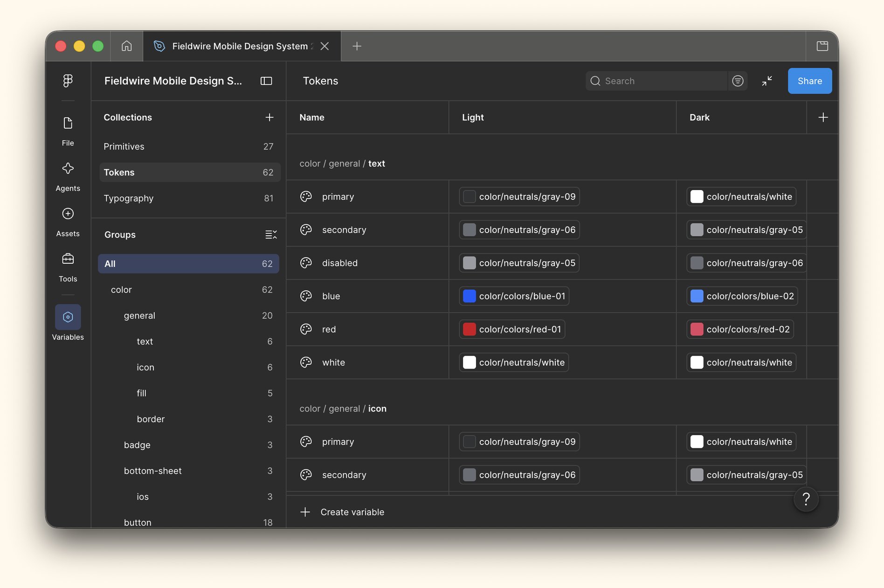Close the Fieldwire Mobile Design System tab
The width and height of the screenshot is (884, 588).
(x=325, y=46)
